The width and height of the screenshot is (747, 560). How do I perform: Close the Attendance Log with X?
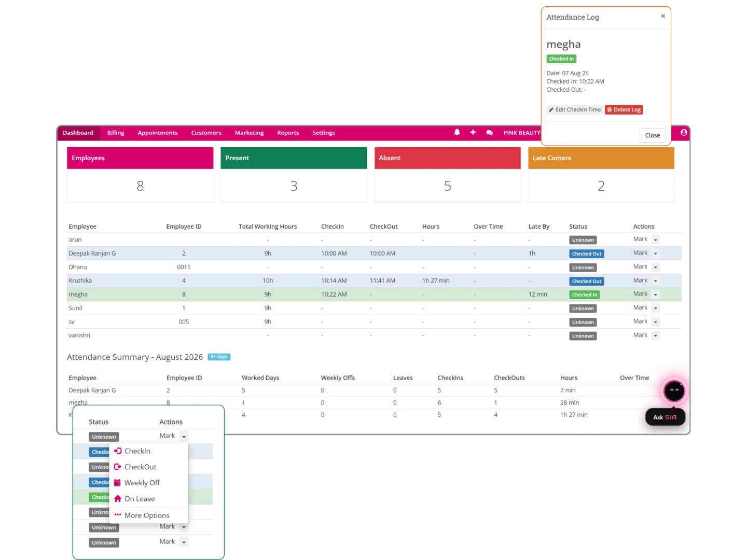click(x=663, y=16)
